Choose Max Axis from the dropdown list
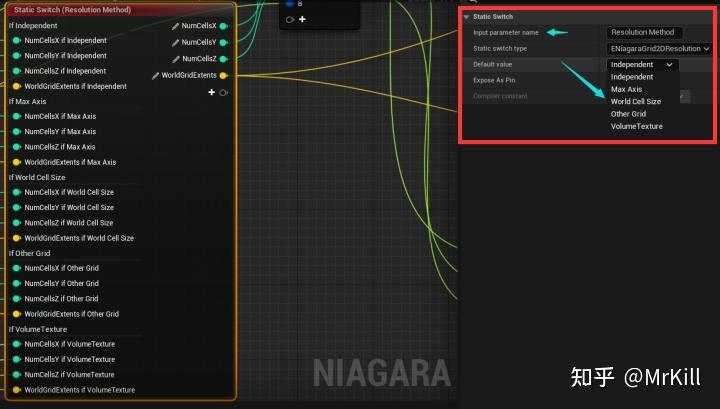The width and height of the screenshot is (720, 409). coord(626,90)
